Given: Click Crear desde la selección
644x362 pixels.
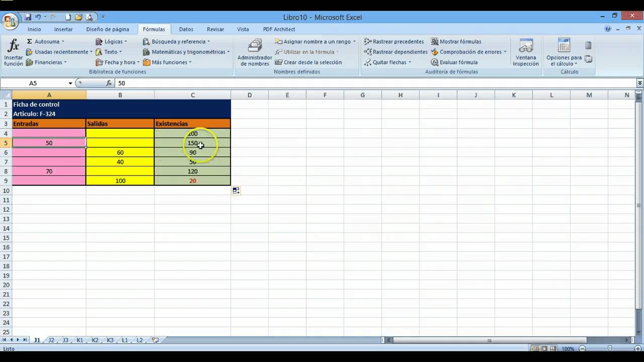Looking at the screenshot, I should coord(308,62).
